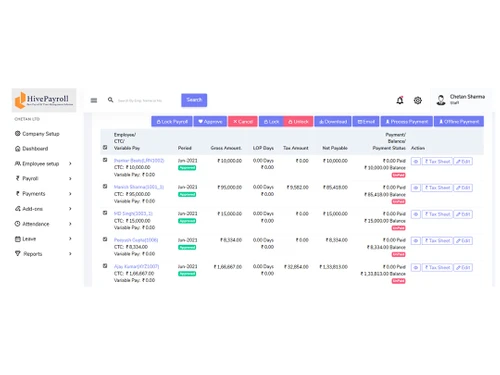This screenshot has height=375, width=500.
Task: Edit payroll for the ₹10,000.00 CTC row
Action: tap(463, 161)
